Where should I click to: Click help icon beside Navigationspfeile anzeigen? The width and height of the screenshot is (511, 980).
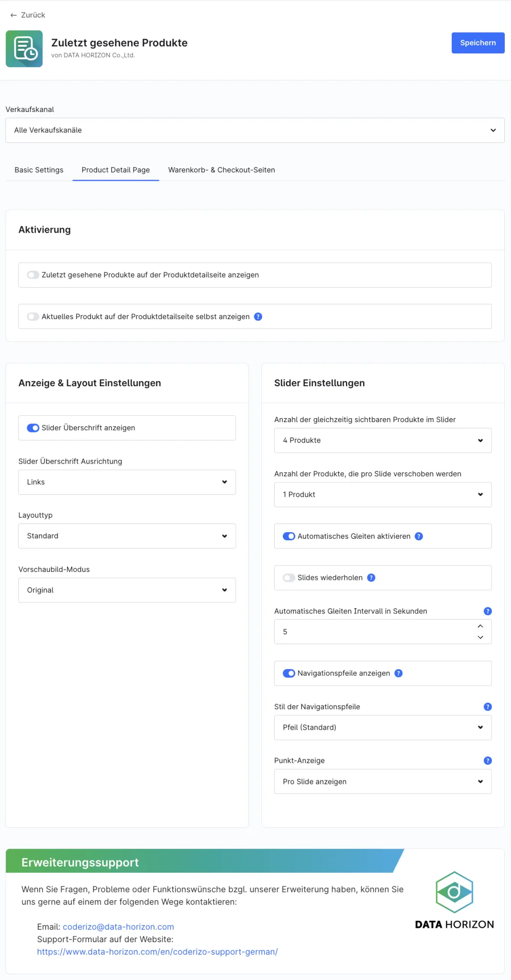click(x=398, y=673)
